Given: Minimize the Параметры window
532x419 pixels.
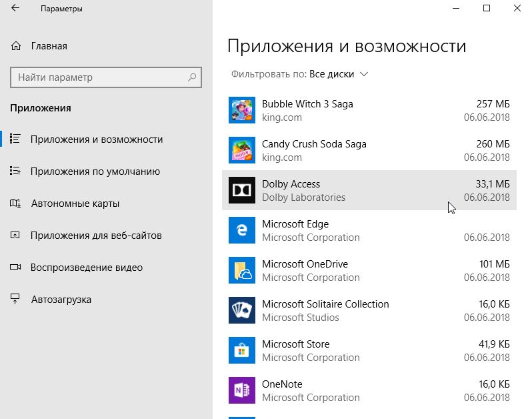Looking at the screenshot, I should pyautogui.click(x=456, y=8).
